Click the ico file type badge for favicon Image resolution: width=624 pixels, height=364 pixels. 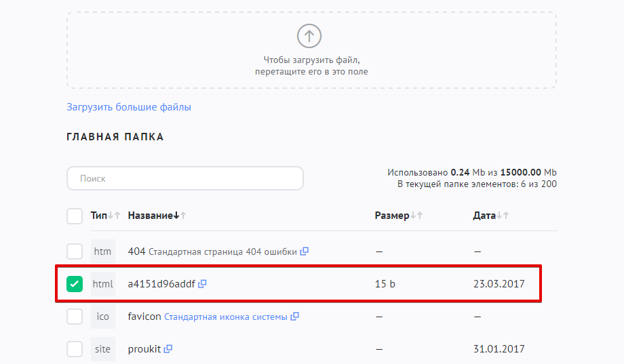[x=102, y=317]
